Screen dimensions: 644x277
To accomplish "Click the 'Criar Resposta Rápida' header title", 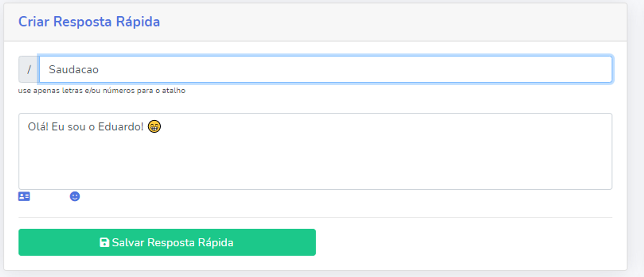I will (x=89, y=21).
